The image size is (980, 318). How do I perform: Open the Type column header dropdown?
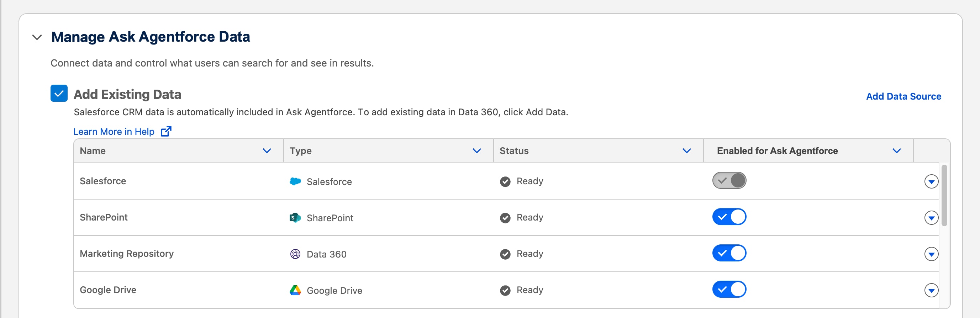[x=477, y=151]
